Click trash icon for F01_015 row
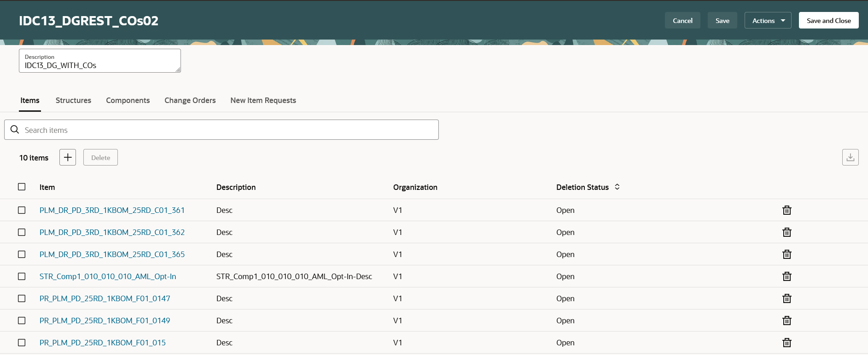This screenshot has width=868, height=355. click(x=787, y=343)
